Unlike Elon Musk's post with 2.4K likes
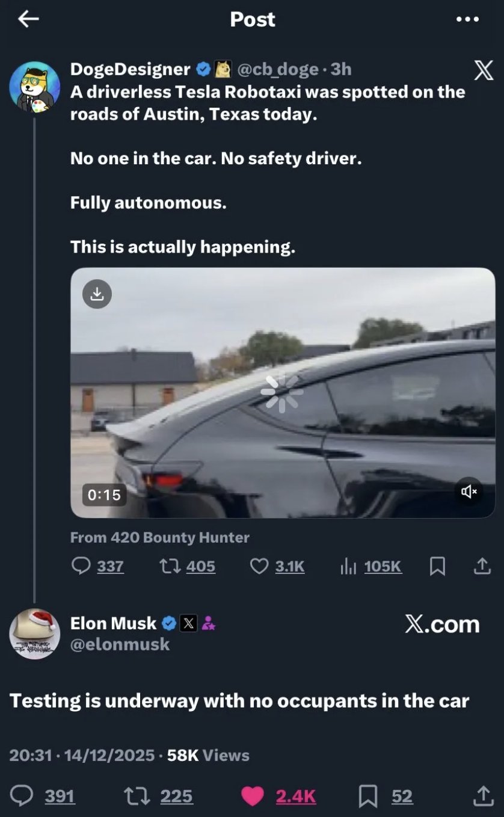The image size is (504, 817). tap(252, 796)
